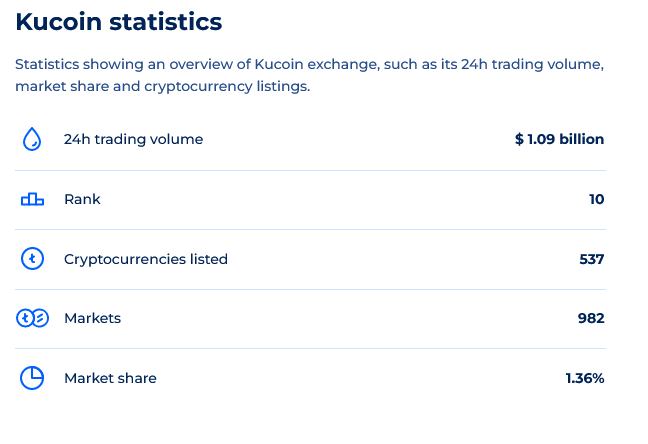Click the word 'Kucoin' in the heading

click(59, 21)
